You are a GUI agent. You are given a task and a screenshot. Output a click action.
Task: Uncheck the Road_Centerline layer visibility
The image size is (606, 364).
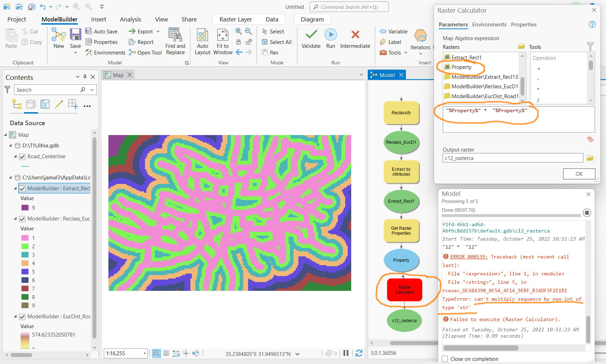tap(23, 157)
